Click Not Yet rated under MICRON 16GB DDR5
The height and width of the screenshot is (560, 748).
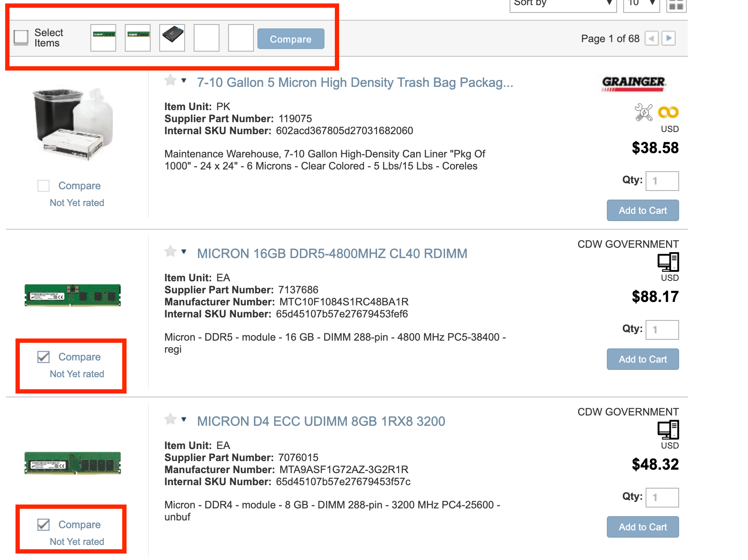pos(77,374)
